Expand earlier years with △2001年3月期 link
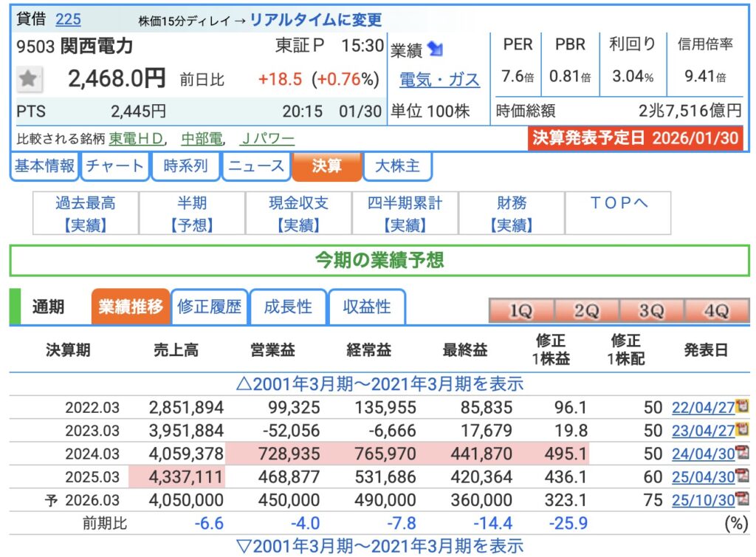The image size is (756, 557). [379, 383]
